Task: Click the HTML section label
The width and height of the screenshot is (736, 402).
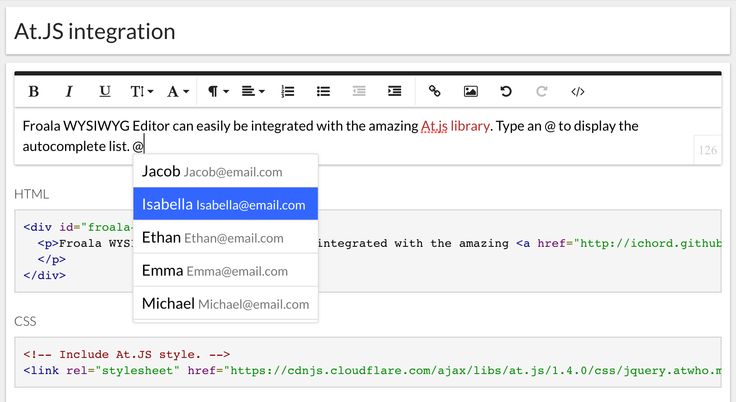Action: (31, 194)
